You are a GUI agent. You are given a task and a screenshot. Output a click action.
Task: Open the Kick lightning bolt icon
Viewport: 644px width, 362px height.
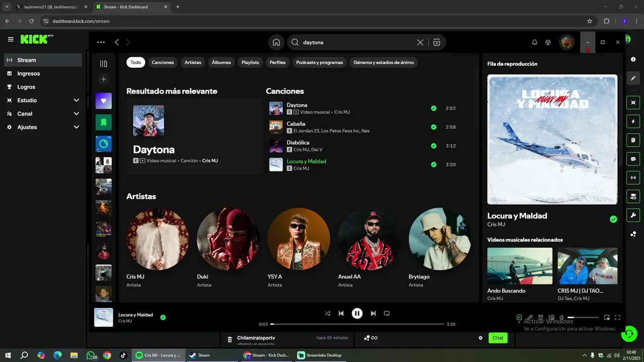[x=633, y=121]
